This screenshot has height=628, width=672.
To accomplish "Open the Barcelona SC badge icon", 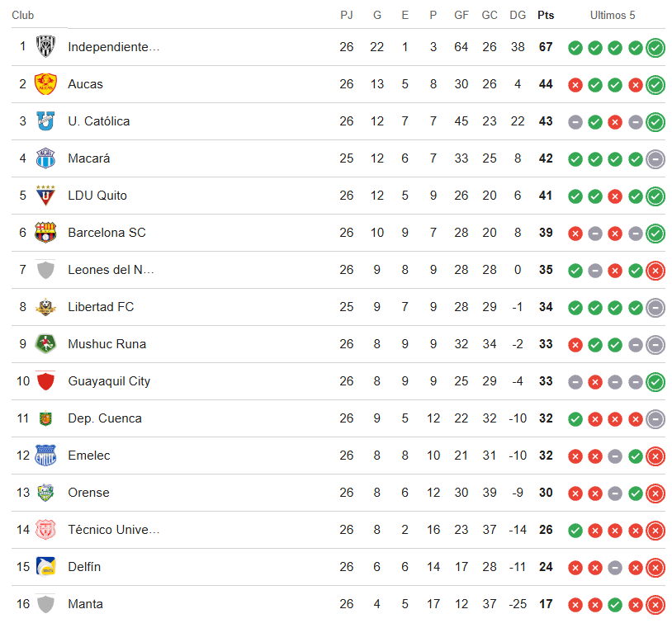I will [x=45, y=233].
